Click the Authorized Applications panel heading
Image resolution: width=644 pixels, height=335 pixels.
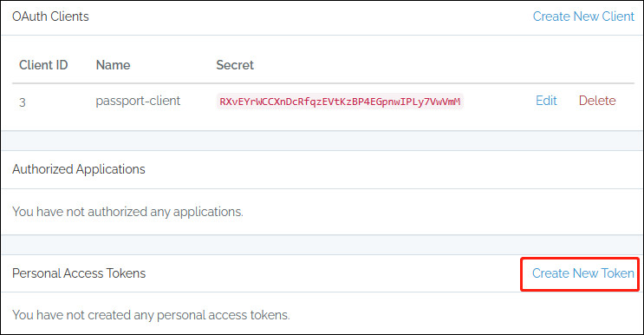pyautogui.click(x=79, y=169)
